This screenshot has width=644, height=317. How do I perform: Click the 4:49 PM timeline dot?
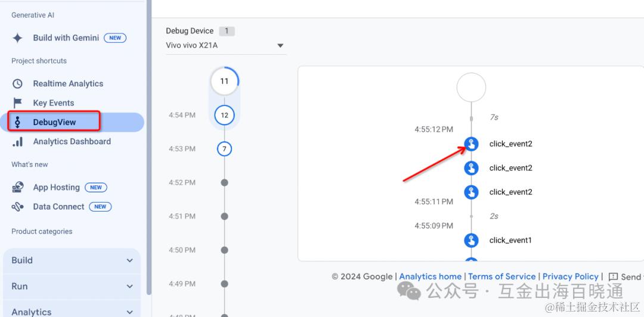pyautogui.click(x=224, y=284)
